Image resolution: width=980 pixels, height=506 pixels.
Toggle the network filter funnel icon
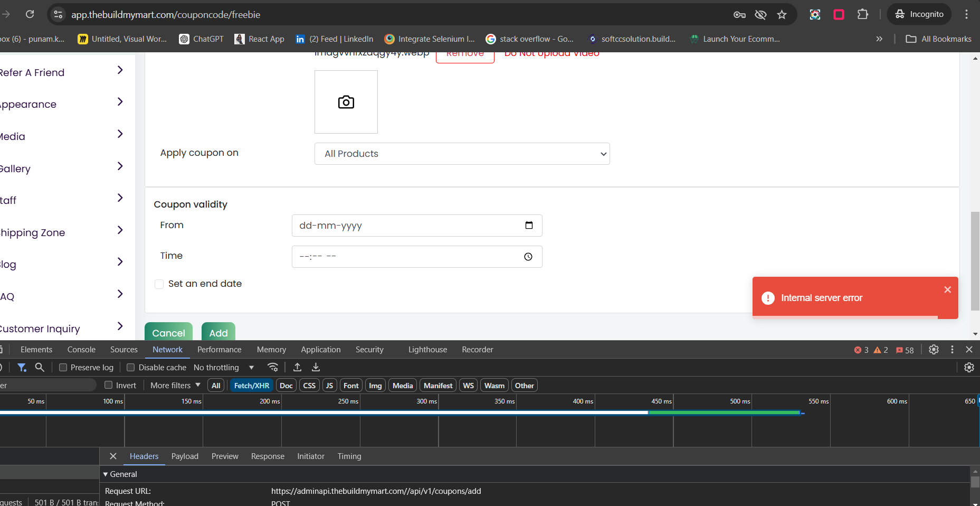tap(22, 367)
